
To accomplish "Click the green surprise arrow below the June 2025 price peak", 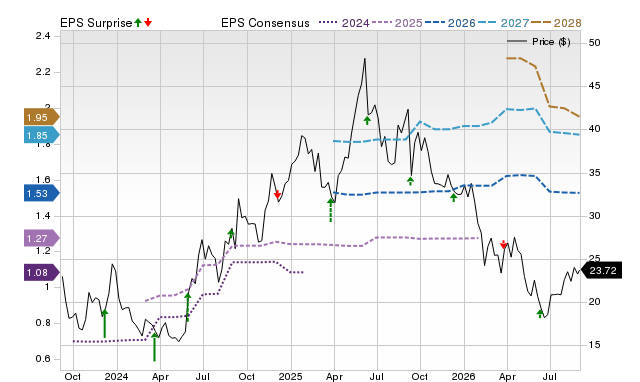I will pos(367,120).
